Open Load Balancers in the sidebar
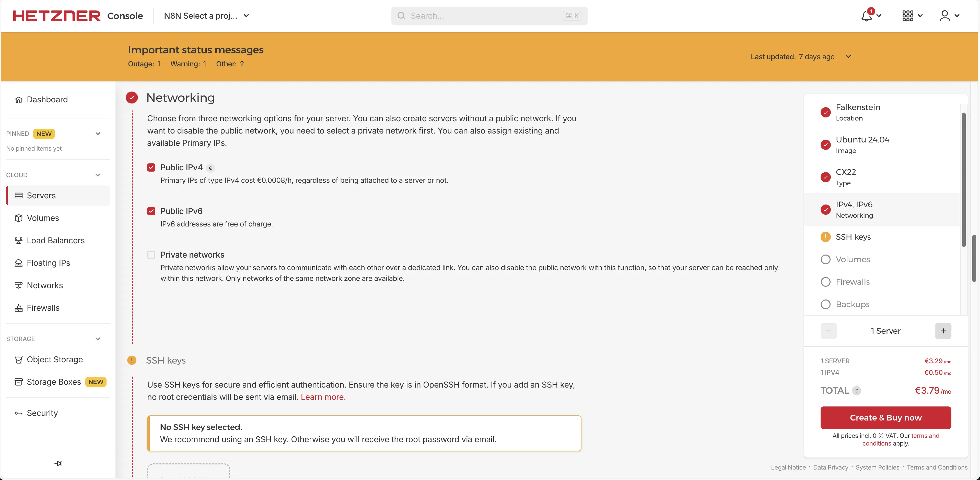Viewport: 980px width, 480px height. [x=55, y=240]
